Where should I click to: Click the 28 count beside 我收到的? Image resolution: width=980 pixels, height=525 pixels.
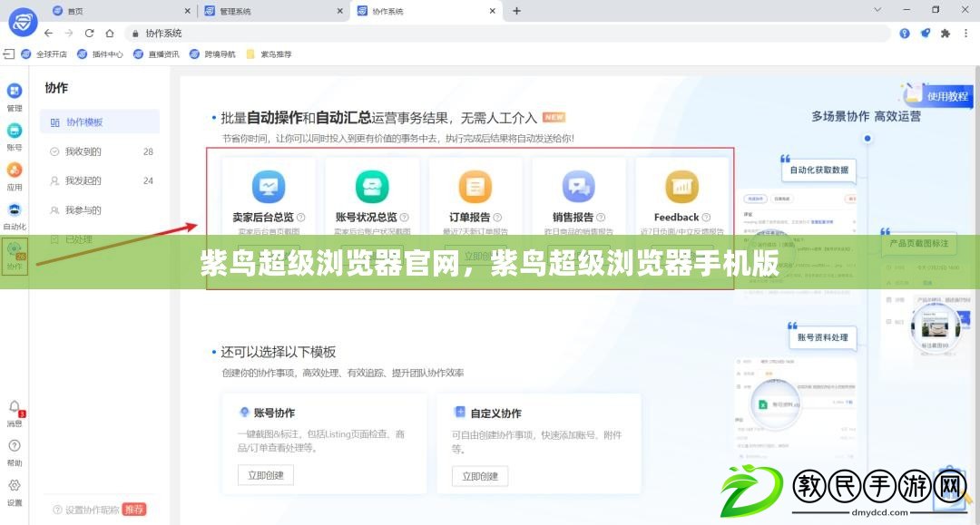(148, 151)
